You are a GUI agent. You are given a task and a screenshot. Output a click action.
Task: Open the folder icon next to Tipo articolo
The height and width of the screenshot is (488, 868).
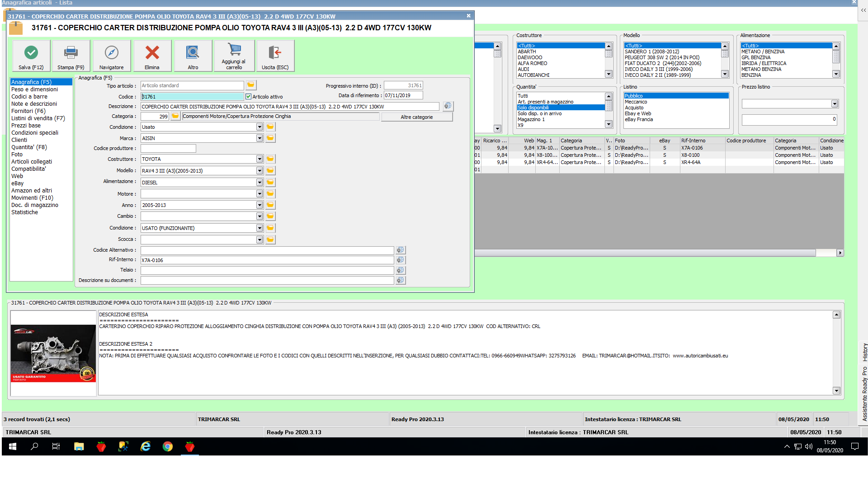[251, 85]
